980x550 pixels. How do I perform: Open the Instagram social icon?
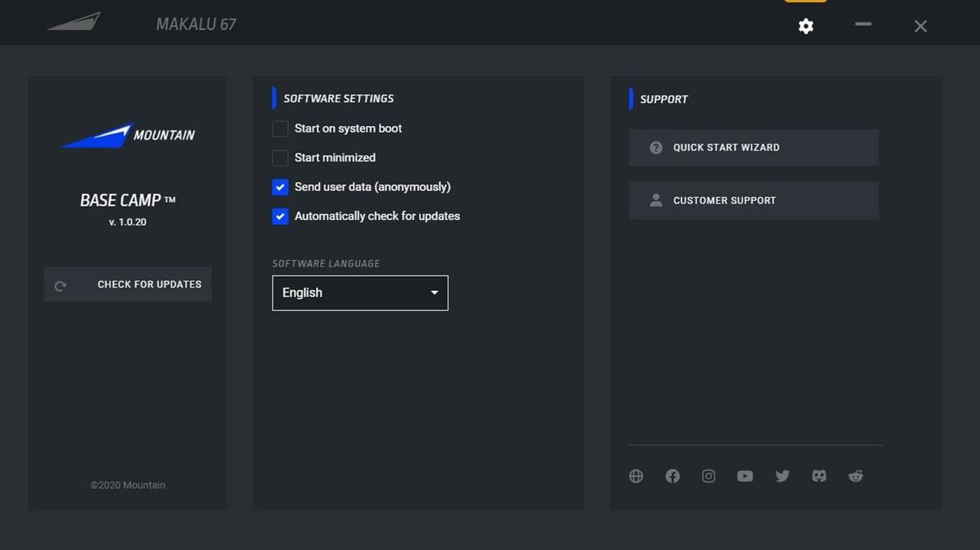(708, 476)
